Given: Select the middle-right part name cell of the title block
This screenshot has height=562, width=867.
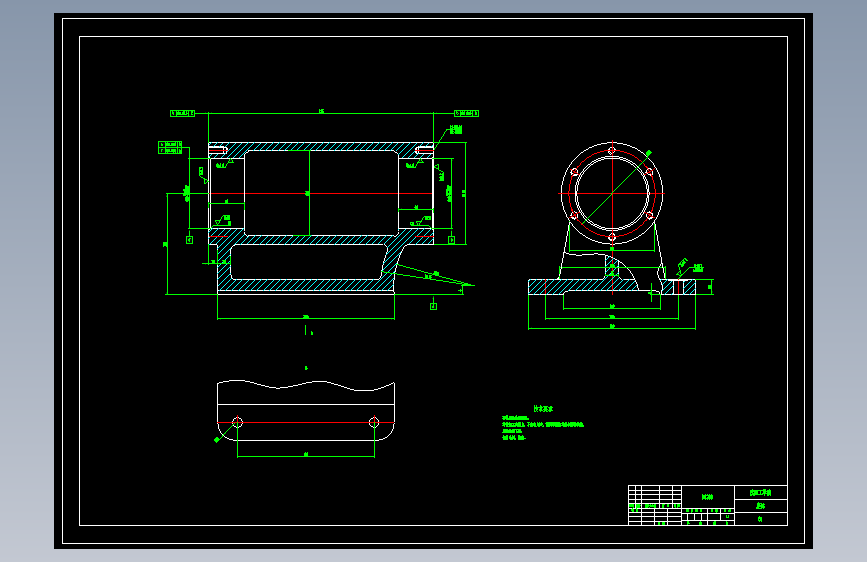Looking at the screenshot, I should tap(761, 506).
